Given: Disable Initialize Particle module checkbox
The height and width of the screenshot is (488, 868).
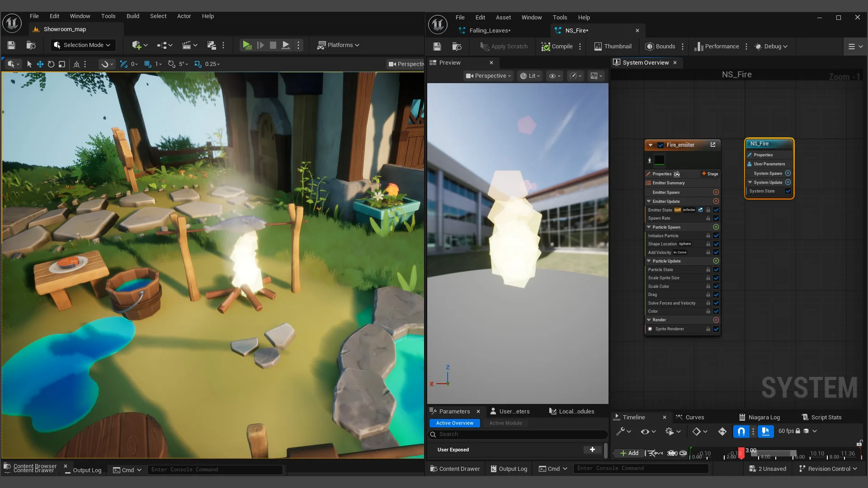Looking at the screenshot, I should tap(716, 236).
